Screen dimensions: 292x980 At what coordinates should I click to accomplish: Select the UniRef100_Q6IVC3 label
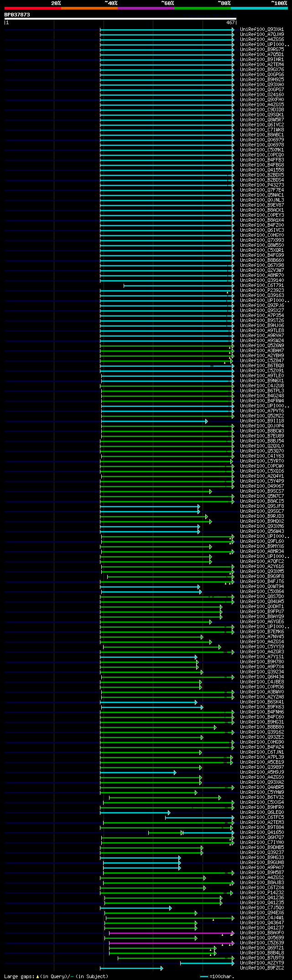pos(262,230)
